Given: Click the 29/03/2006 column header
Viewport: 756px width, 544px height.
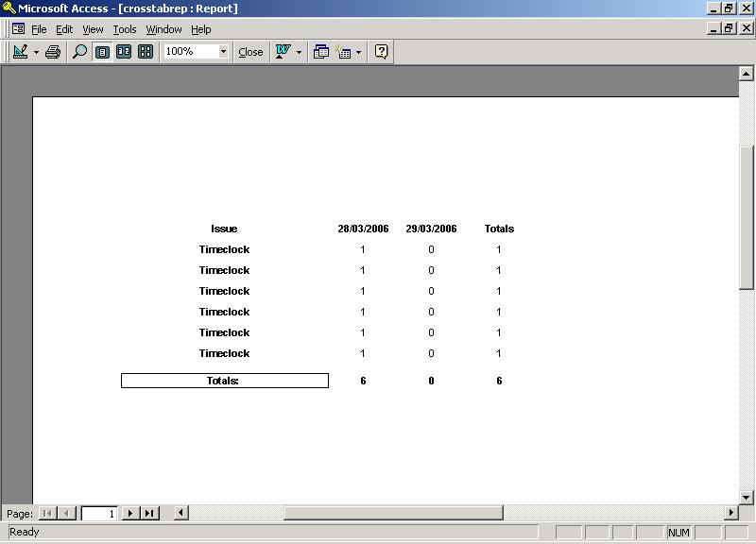Looking at the screenshot, I should coord(431,229).
